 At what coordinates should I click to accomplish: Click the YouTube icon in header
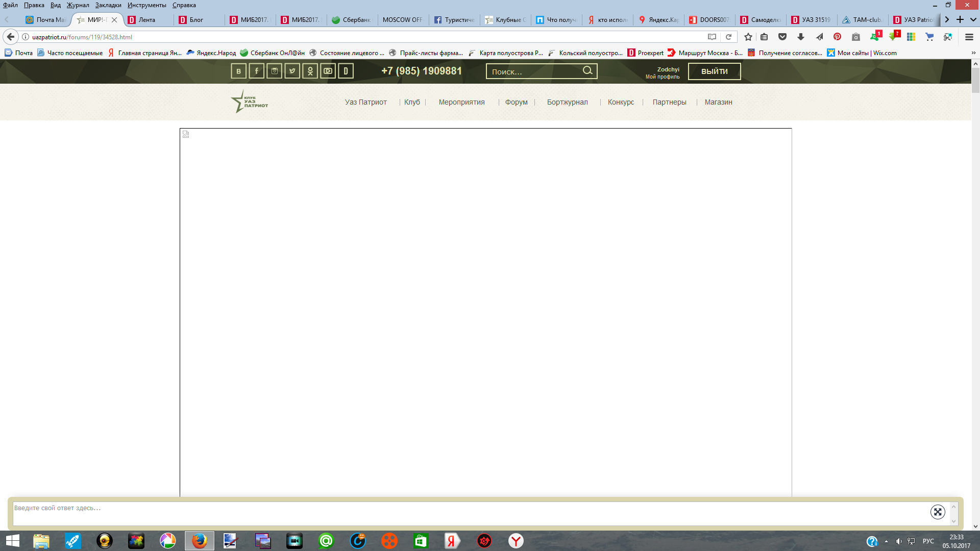coord(328,71)
